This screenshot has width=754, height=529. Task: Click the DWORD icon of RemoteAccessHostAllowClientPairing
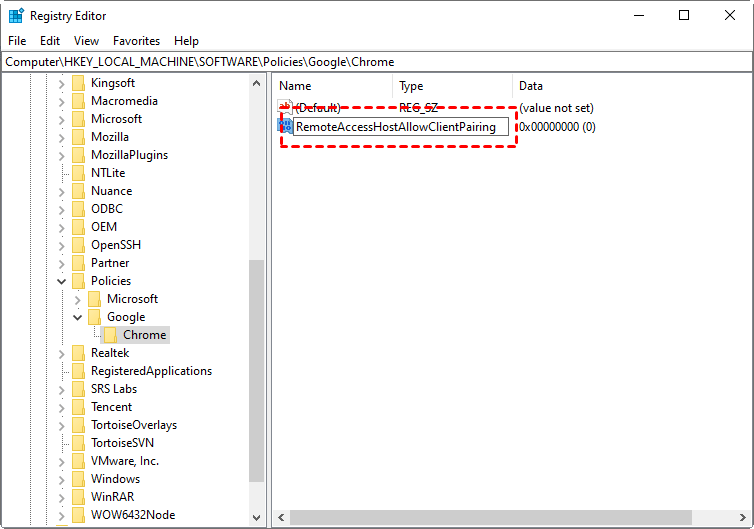click(285, 126)
